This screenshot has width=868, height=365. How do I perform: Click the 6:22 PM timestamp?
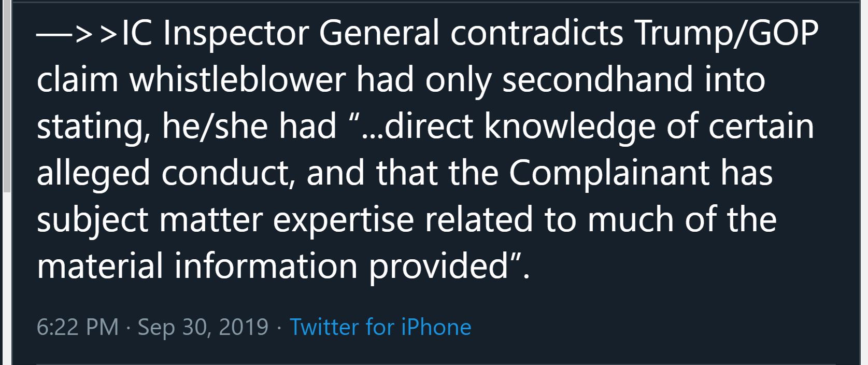[78, 327]
